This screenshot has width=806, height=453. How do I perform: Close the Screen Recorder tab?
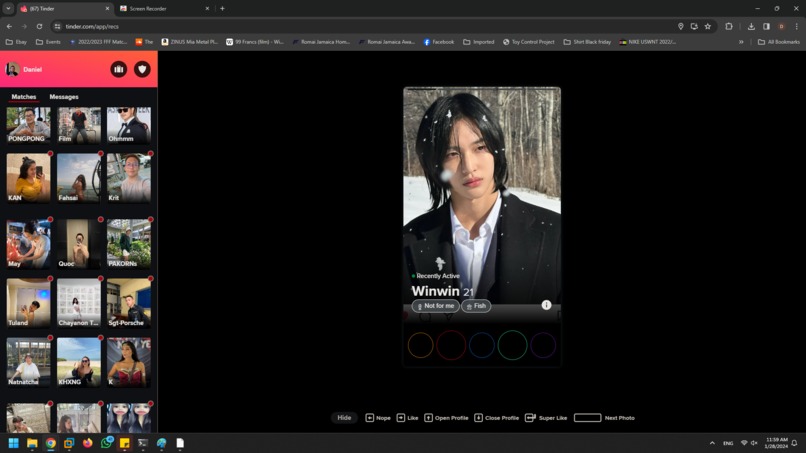(207, 9)
